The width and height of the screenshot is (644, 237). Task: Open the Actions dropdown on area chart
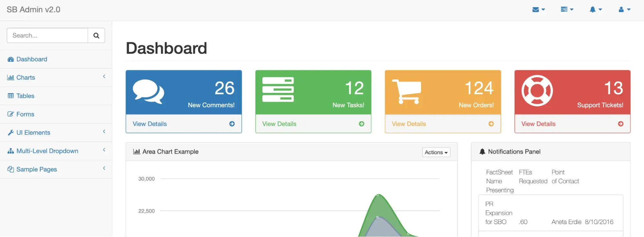436,152
